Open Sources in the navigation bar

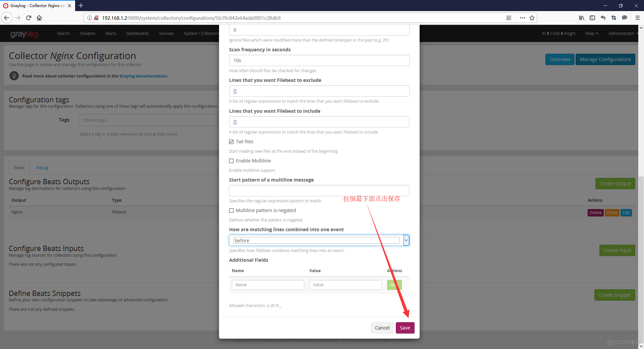click(x=166, y=33)
